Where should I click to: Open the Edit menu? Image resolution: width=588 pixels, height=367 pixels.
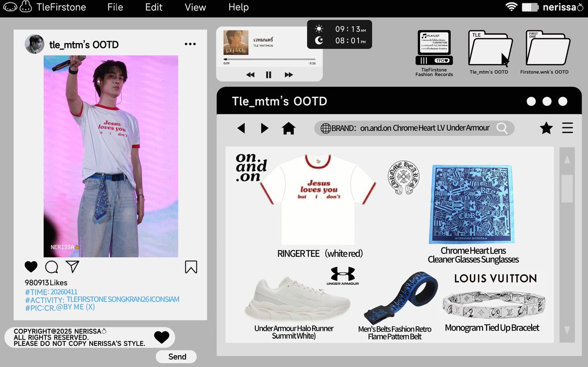coord(153,7)
